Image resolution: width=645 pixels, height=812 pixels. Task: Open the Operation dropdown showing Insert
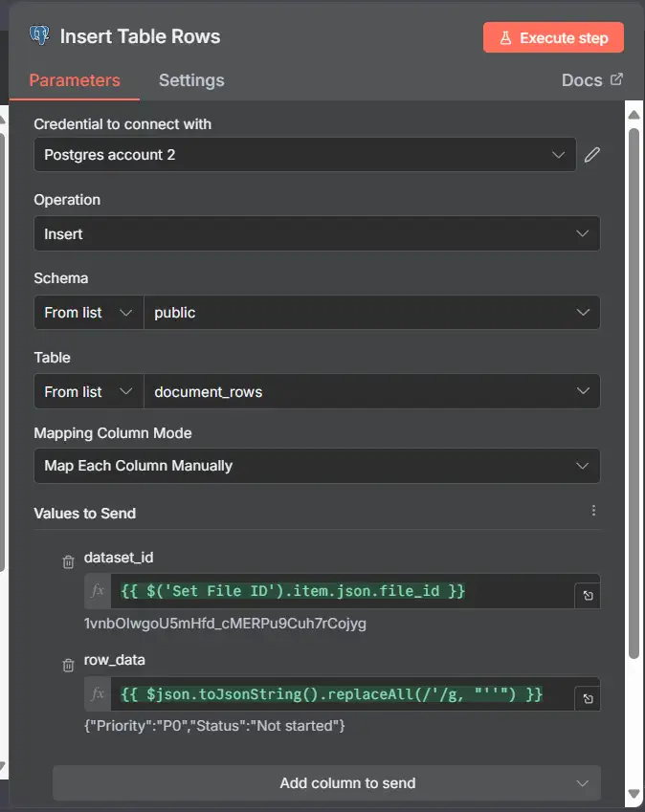[317, 233]
